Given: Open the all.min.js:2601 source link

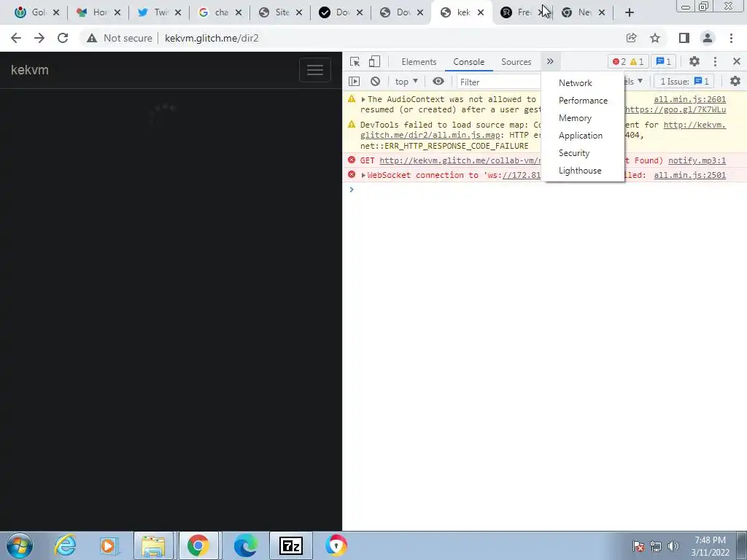Looking at the screenshot, I should click(x=690, y=99).
